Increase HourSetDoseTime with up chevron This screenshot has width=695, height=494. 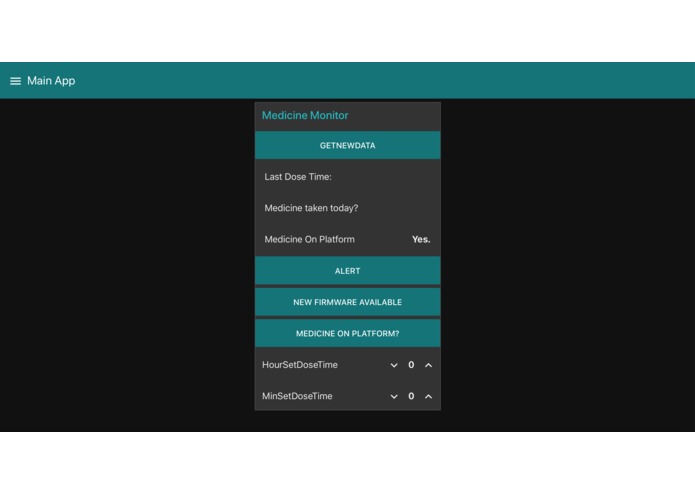[428, 365]
